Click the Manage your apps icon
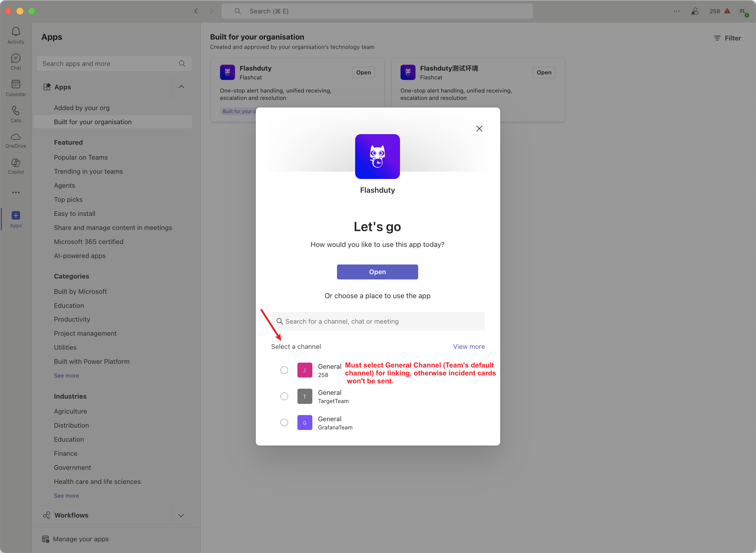The width and height of the screenshot is (756, 553). point(45,539)
